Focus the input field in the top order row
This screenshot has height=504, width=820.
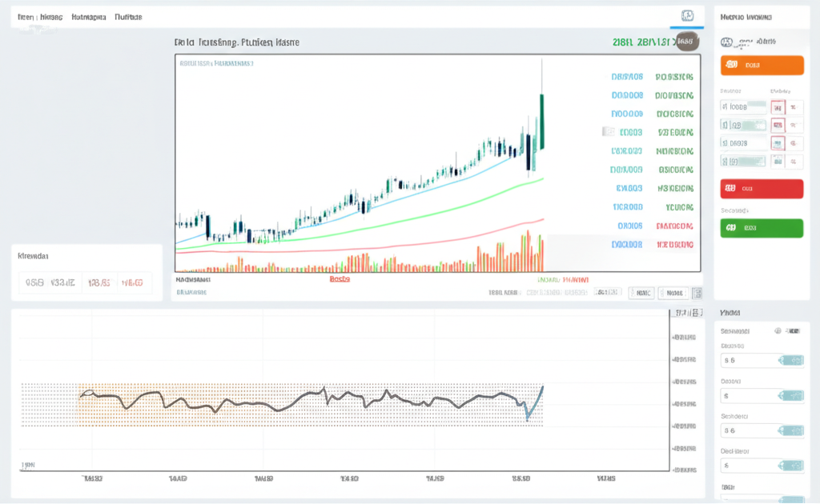tap(743, 107)
